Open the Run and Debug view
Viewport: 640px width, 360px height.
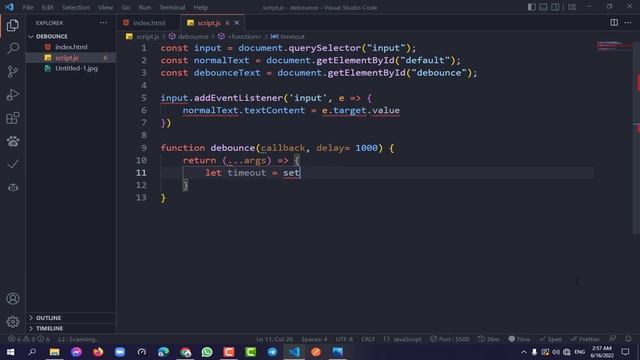tap(13, 95)
